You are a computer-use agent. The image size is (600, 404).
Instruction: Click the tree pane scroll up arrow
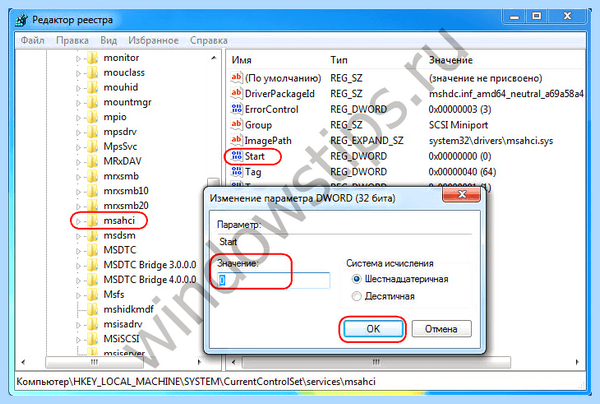[x=214, y=58]
